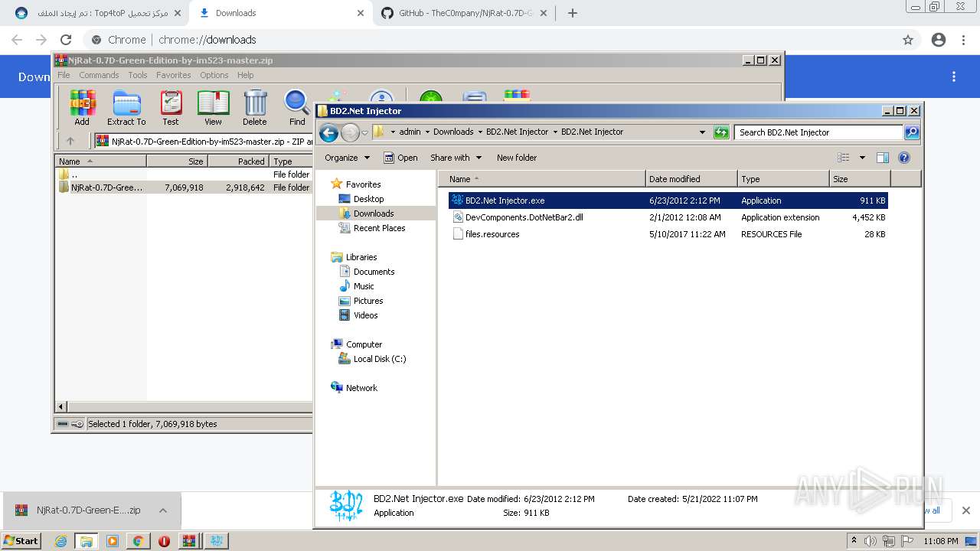Open Documents library in navigation pane
This screenshot has width=980, height=551.
[374, 272]
